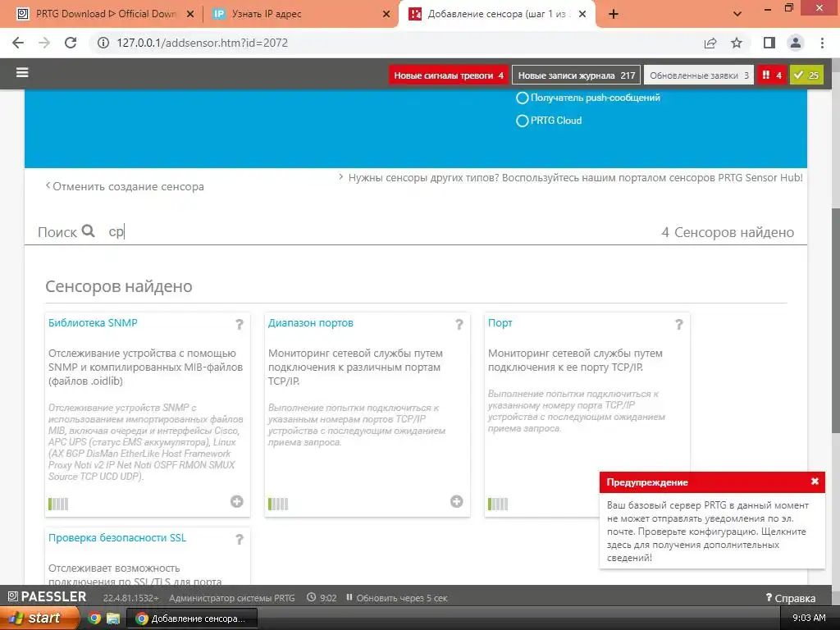Reload the page with the browser refresh icon
The image size is (840, 630).
pos(71,43)
